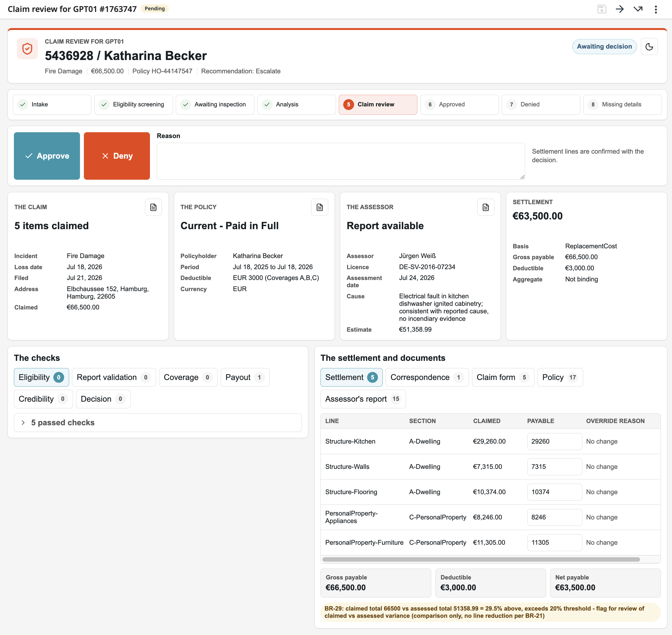
Task: Select the Missing details step
Action: tap(622, 105)
